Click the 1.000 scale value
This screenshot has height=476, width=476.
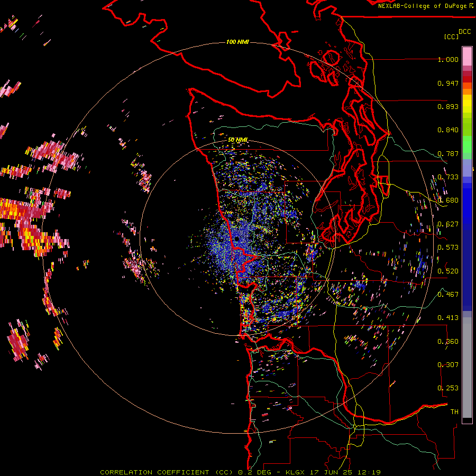tap(448, 59)
